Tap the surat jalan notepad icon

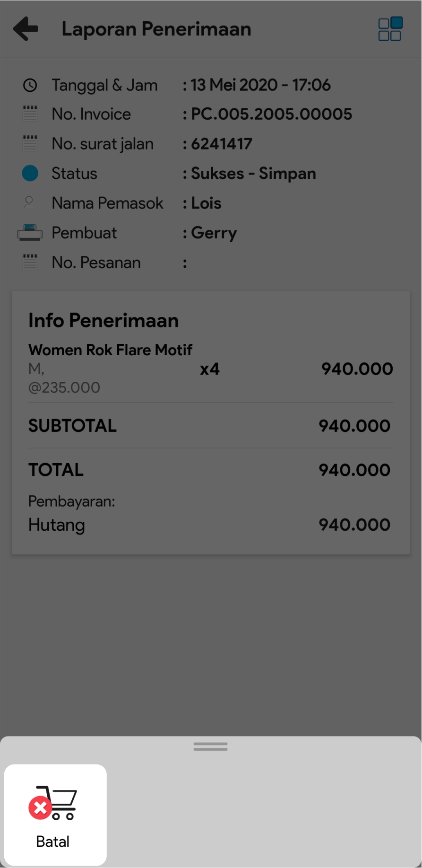30,143
